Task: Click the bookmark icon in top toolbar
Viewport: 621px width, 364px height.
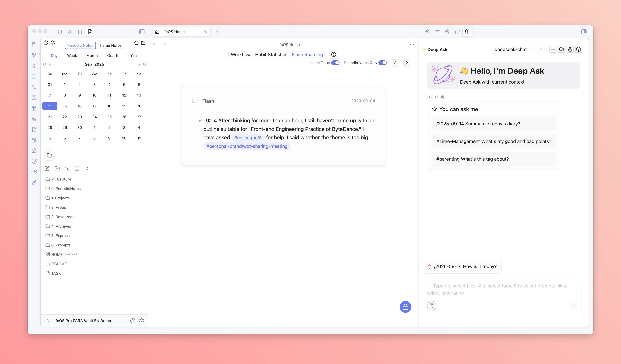Action: (80, 32)
